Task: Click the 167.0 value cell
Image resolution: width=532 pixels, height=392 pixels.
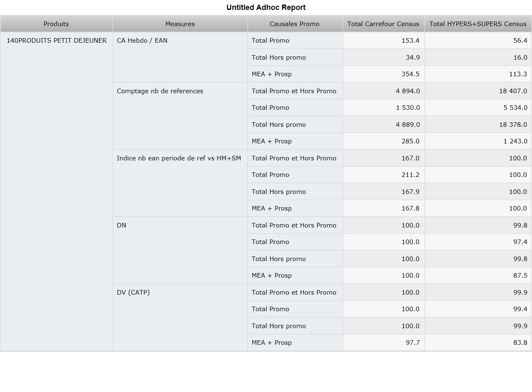Action: tap(384, 158)
